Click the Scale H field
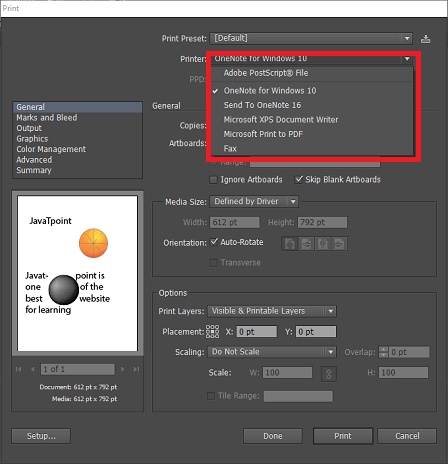The image size is (448, 464). click(403, 373)
